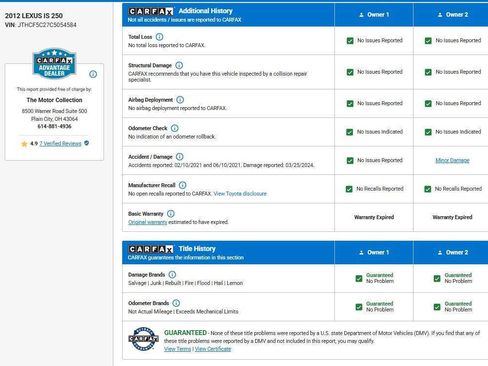Viewport: 488px width, 366px height.
Task: Click The Motor Collection dealer name
Action: pyautogui.click(x=54, y=100)
